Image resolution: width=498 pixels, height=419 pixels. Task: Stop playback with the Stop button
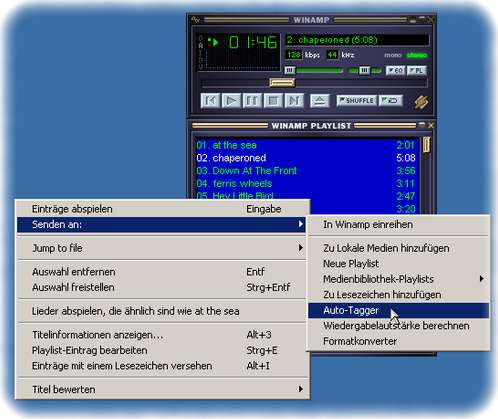coord(273,100)
